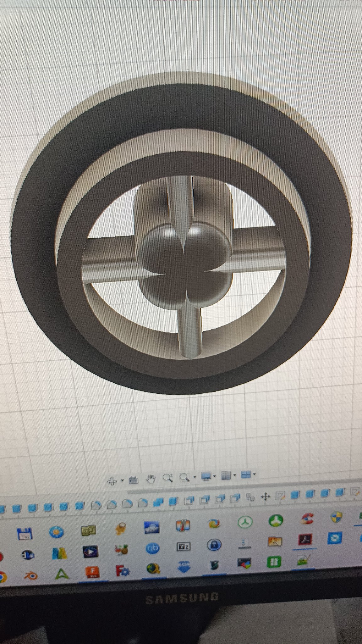The image size is (362, 644).
Task: Open the Orbit tool type dropdown arrow
Action: pyautogui.click(x=122, y=480)
